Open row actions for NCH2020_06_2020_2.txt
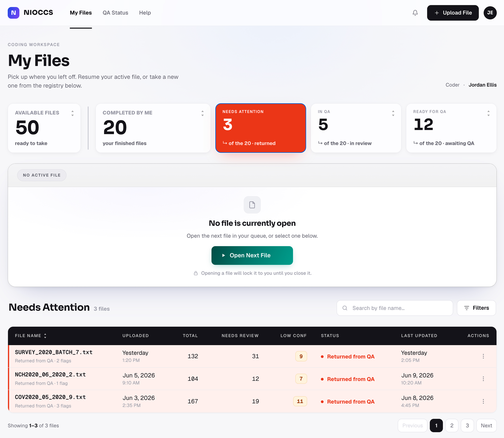 point(483,379)
